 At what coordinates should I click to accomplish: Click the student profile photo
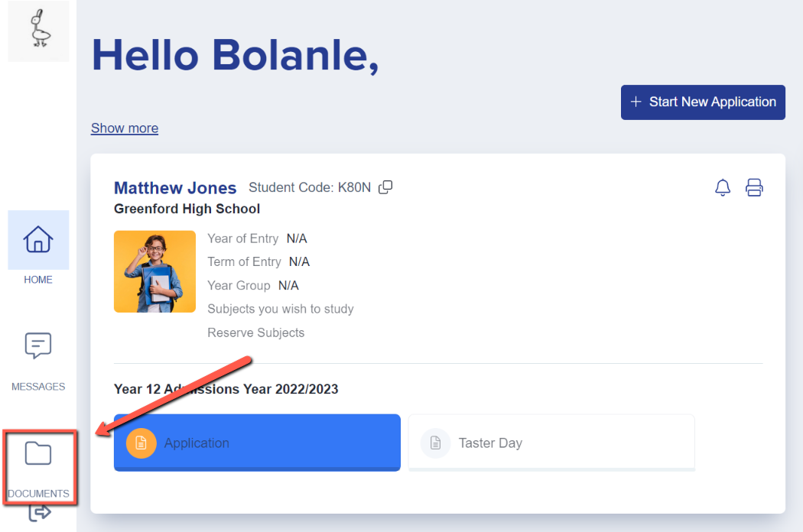[x=154, y=271]
